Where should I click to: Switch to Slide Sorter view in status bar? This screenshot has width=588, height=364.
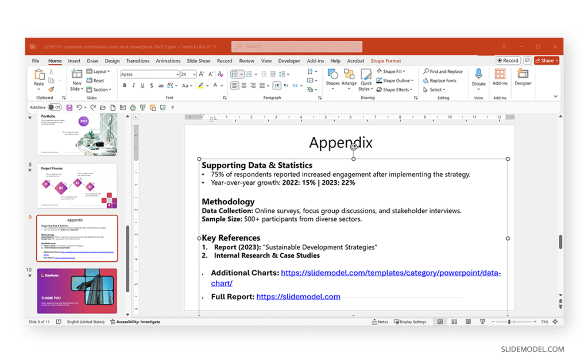tap(454, 322)
